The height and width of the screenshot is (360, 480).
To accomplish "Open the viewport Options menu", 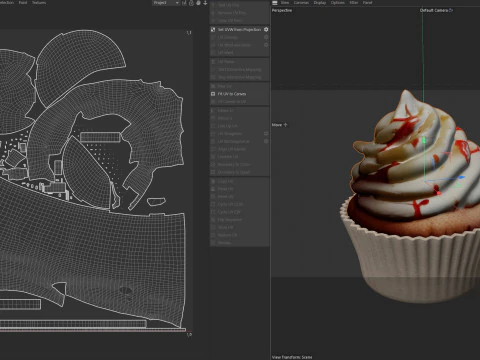I will [x=337, y=3].
